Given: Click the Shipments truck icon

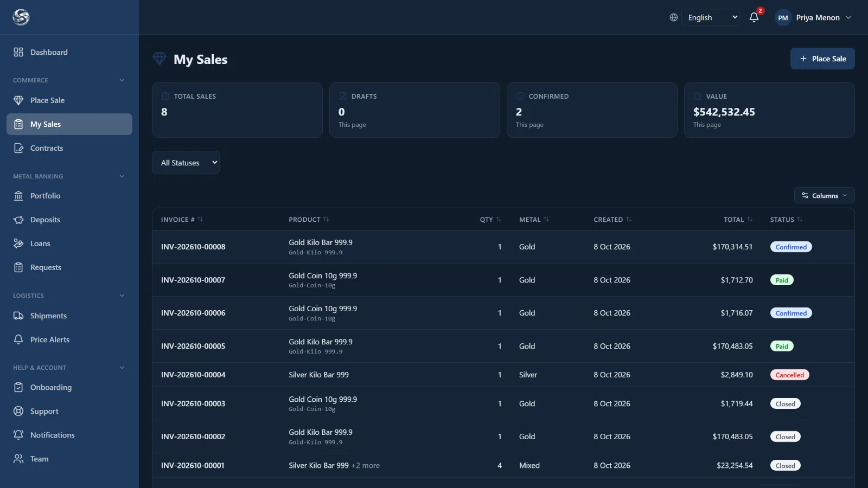Looking at the screenshot, I should pyautogui.click(x=18, y=316).
